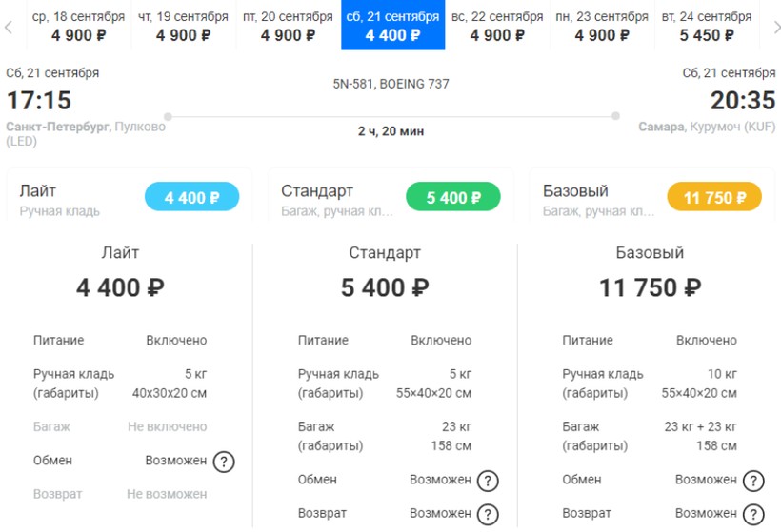Choose Стандарт fare for 5 400 ₽

452,198
